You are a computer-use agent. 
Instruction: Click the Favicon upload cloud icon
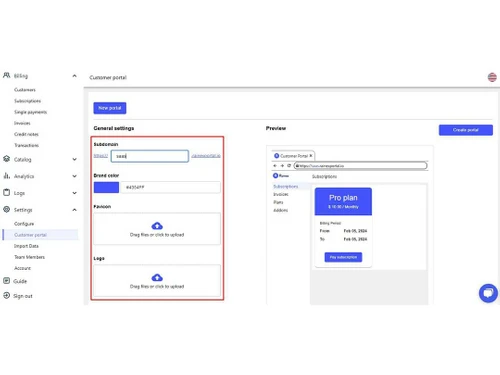157,226
